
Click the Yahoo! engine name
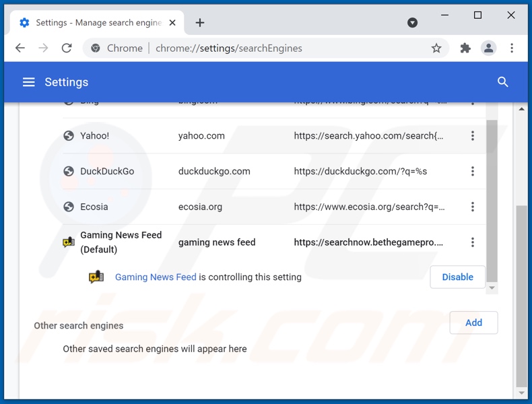click(x=95, y=136)
